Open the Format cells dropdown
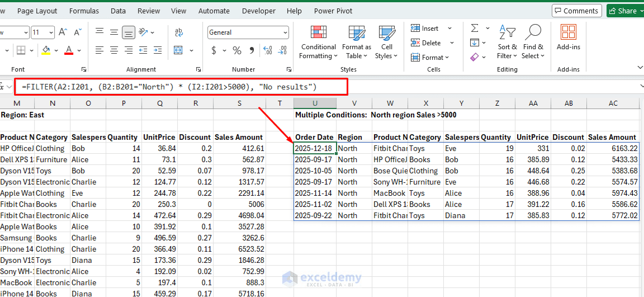Screen dimensions: 644x297 click(430, 58)
